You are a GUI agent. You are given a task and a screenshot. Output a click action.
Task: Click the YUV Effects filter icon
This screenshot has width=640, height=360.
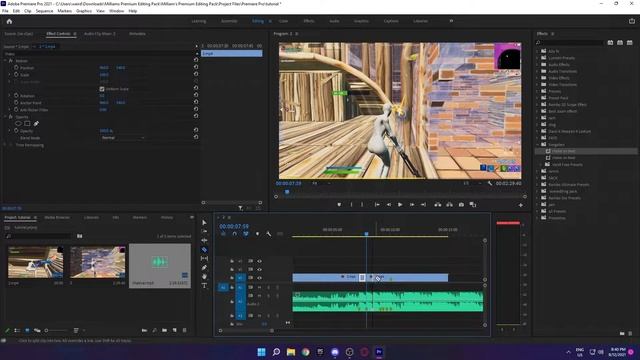(630, 42)
